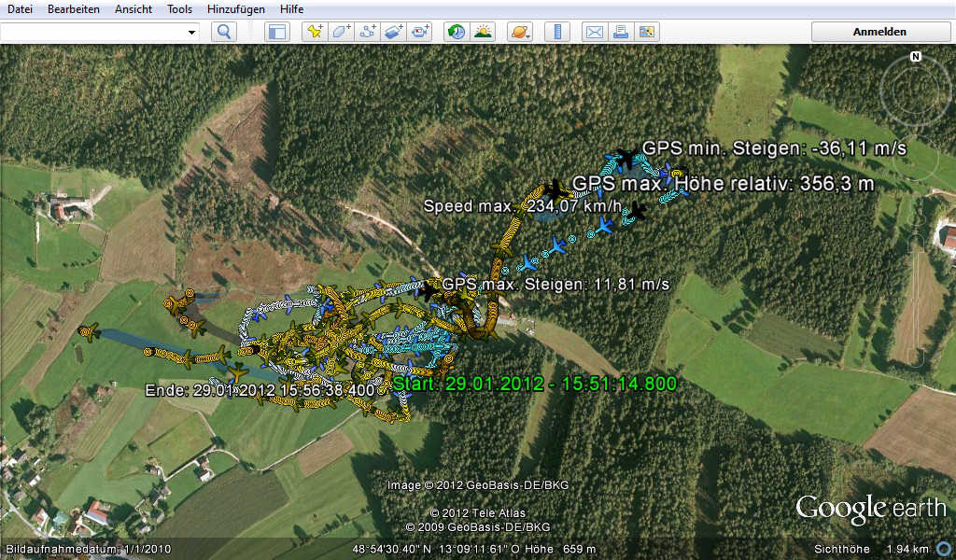
Task: Show historical imagery clock icon
Action: pos(457,32)
